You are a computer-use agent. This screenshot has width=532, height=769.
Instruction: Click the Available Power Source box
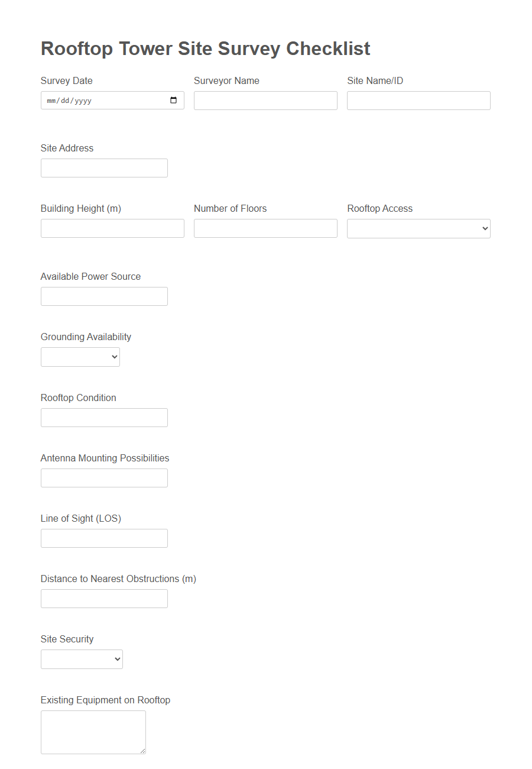(x=104, y=296)
